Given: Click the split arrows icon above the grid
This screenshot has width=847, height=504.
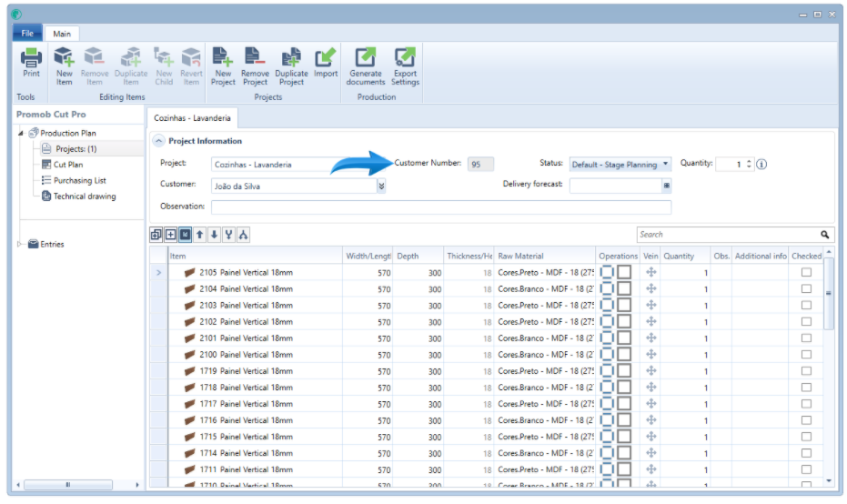Looking at the screenshot, I should tap(244, 235).
